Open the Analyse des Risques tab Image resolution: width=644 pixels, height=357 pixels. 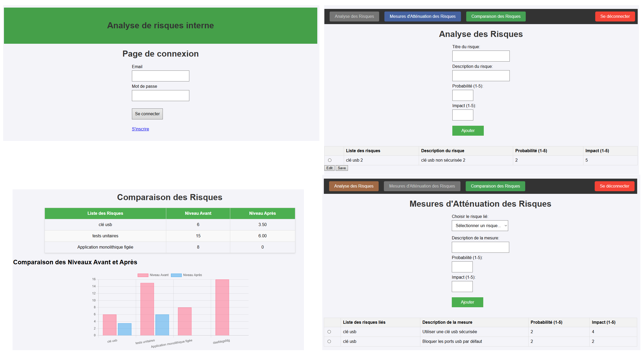[353, 186]
